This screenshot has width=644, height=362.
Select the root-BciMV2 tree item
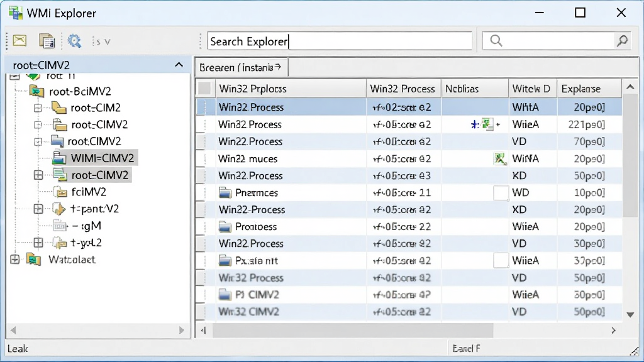(80, 91)
